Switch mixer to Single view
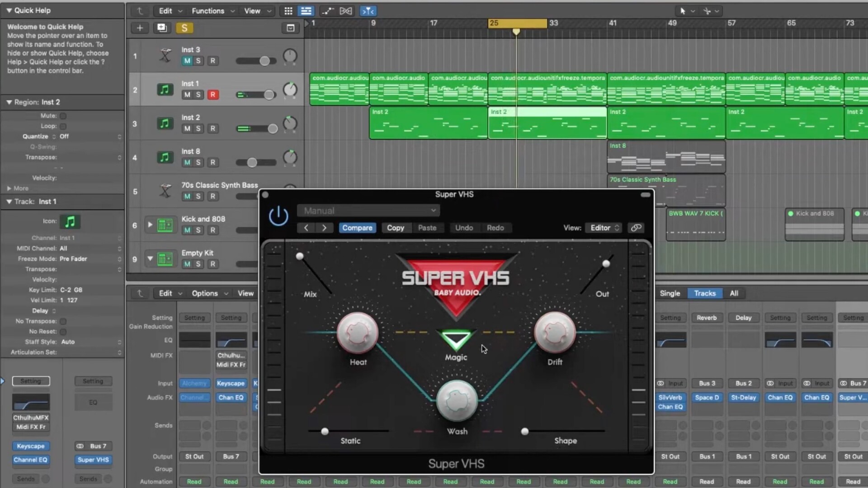The height and width of the screenshot is (488, 868). point(670,293)
